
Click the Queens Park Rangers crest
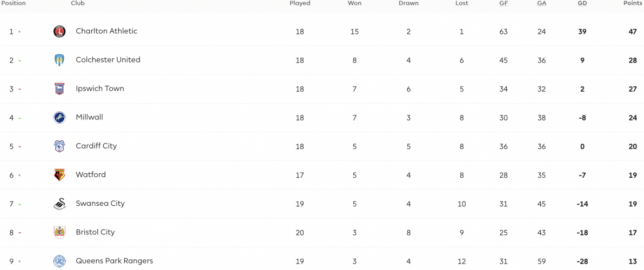pyautogui.click(x=59, y=261)
